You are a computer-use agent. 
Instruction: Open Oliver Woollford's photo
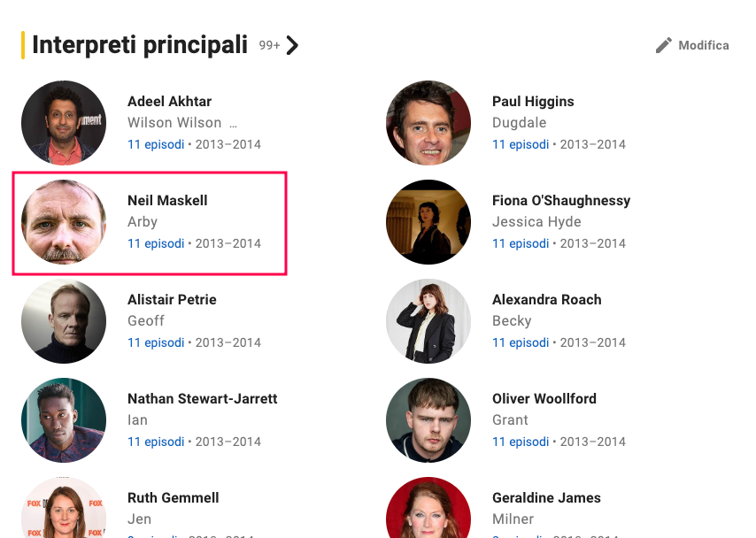tap(428, 420)
